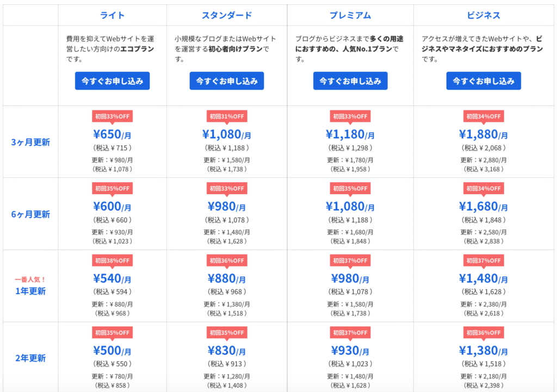Screen dimensions: 557x392
Task: Click 今すぐお申し込み under スタンダード plan
Action: click(227, 81)
